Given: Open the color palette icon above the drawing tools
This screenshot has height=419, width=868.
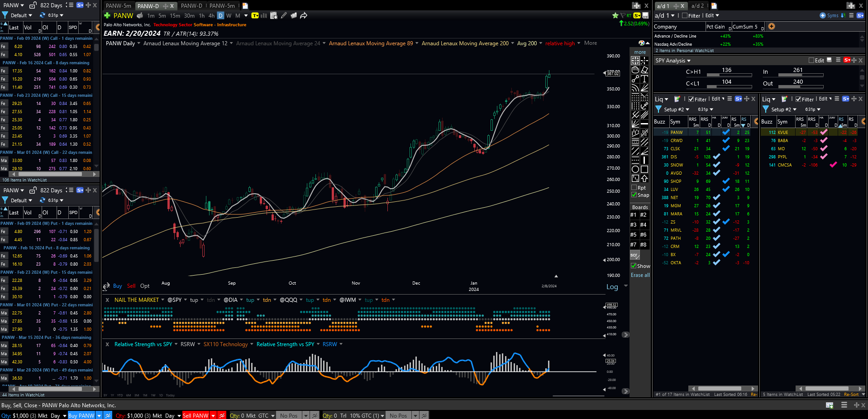Looking at the screenshot, I should (641, 43).
